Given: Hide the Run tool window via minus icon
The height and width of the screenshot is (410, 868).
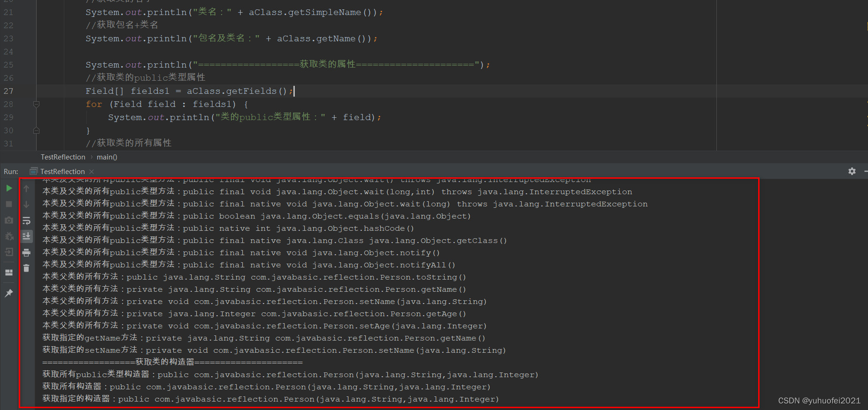Looking at the screenshot, I should tap(866, 171).
